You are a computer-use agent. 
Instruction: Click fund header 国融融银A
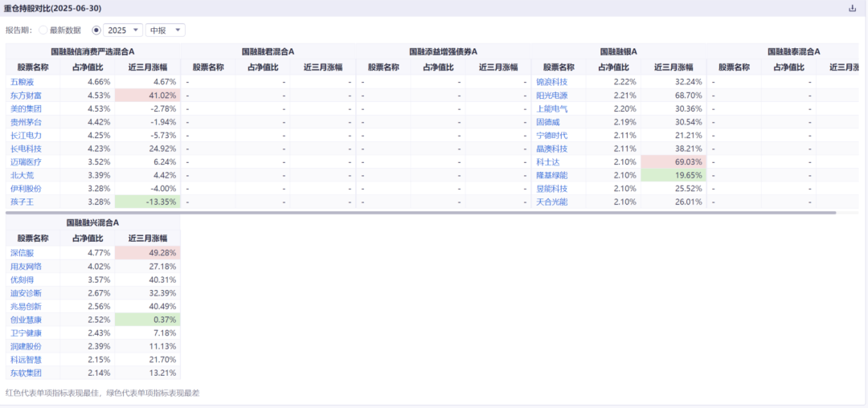pos(618,51)
